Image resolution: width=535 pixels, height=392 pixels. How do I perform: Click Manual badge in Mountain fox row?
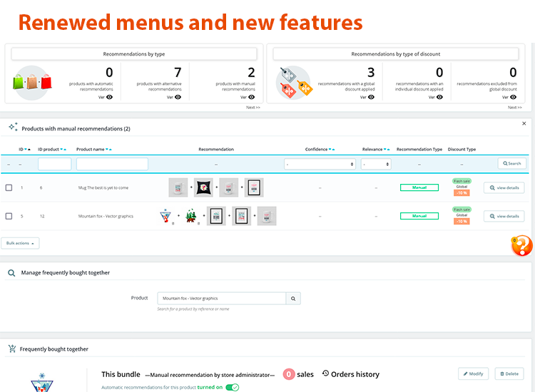click(x=419, y=216)
